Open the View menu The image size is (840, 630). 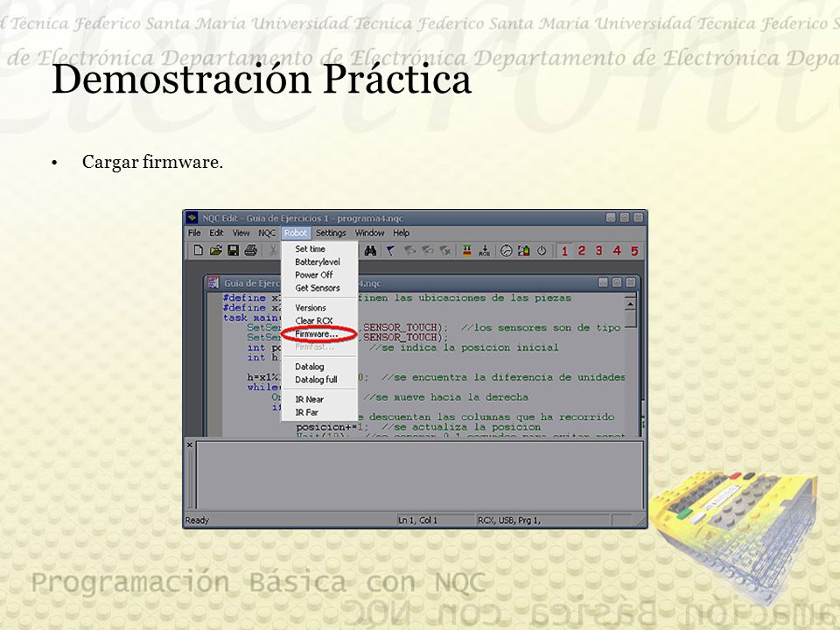tap(241, 233)
